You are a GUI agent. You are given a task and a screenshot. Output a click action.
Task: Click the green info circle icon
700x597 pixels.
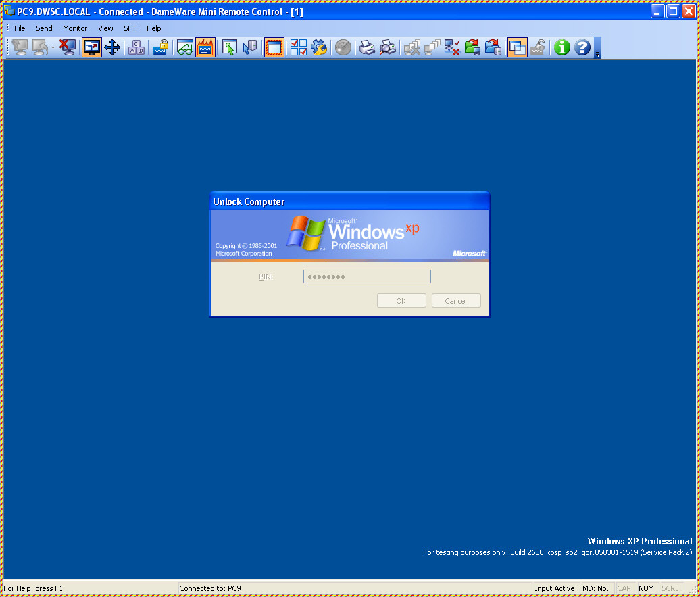click(x=561, y=47)
